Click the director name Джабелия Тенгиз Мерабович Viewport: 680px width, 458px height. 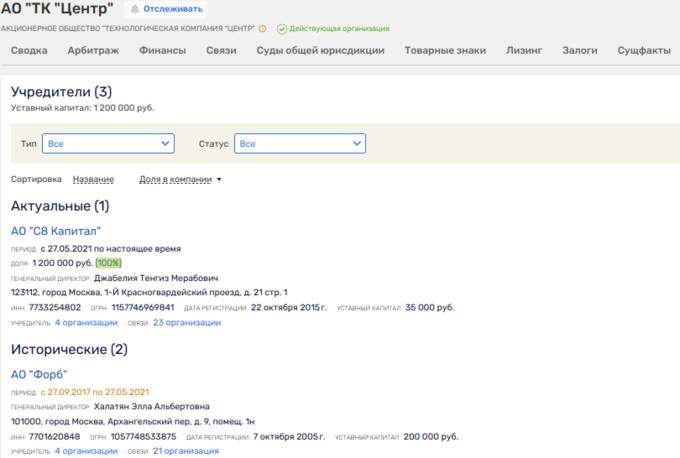point(156,278)
